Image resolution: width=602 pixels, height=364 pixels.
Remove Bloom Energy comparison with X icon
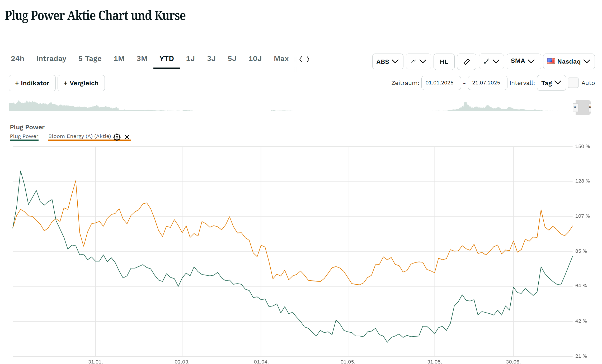point(127,137)
